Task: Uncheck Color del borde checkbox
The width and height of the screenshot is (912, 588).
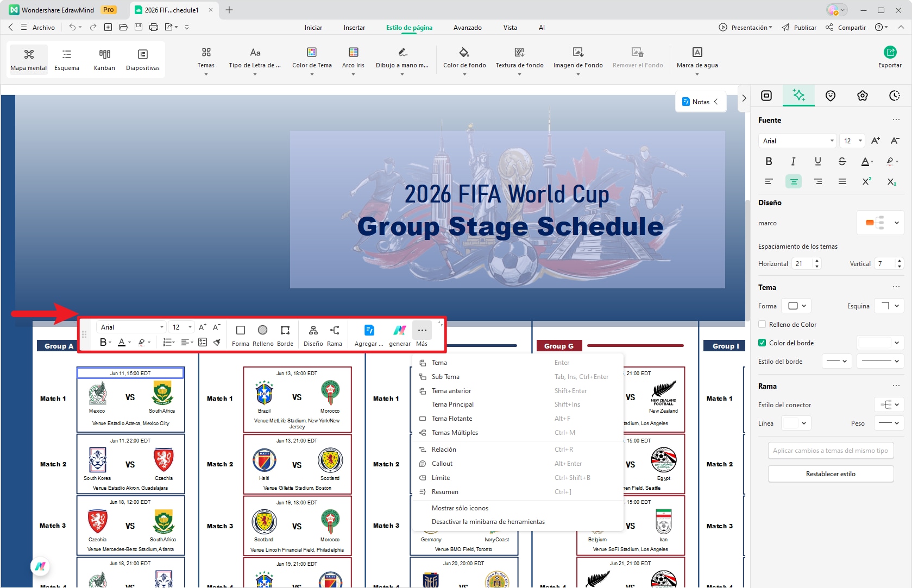Action: pos(763,343)
